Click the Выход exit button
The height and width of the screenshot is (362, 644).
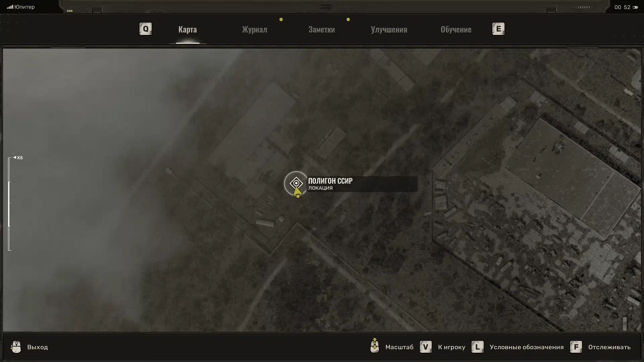tap(37, 347)
